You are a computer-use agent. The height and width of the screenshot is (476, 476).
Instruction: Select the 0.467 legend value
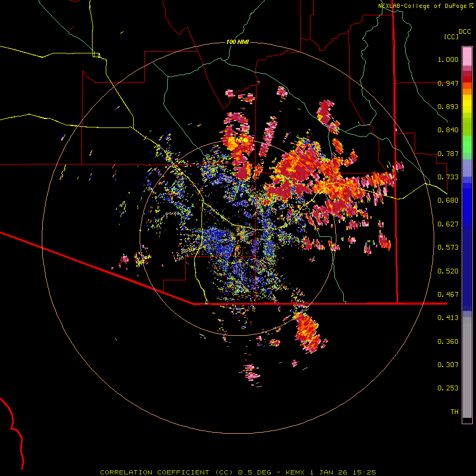point(448,295)
